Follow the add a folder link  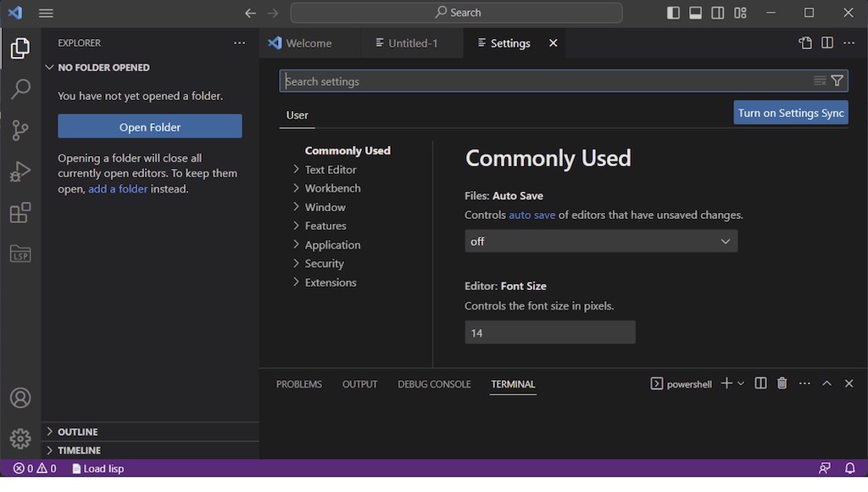click(118, 189)
